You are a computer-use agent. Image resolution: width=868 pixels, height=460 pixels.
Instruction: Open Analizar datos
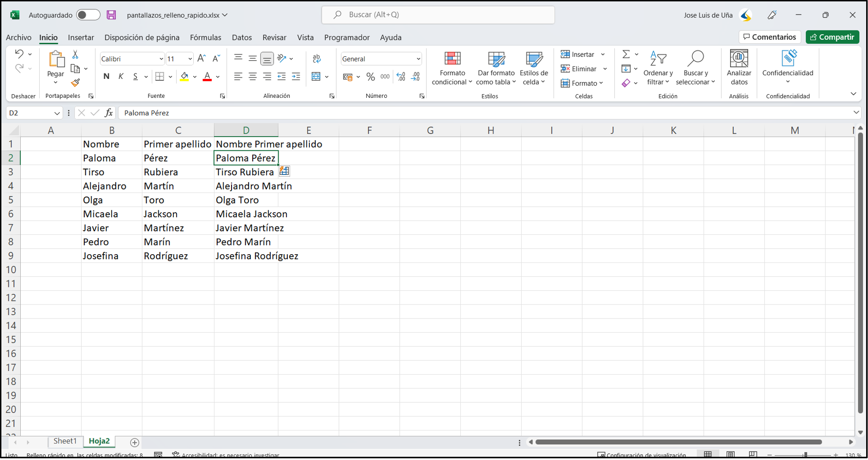coord(738,68)
